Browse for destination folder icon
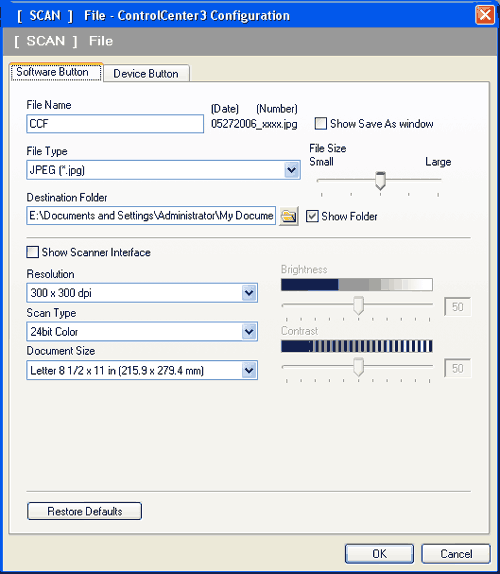Image resolution: width=500 pixels, height=574 pixels. point(289,216)
